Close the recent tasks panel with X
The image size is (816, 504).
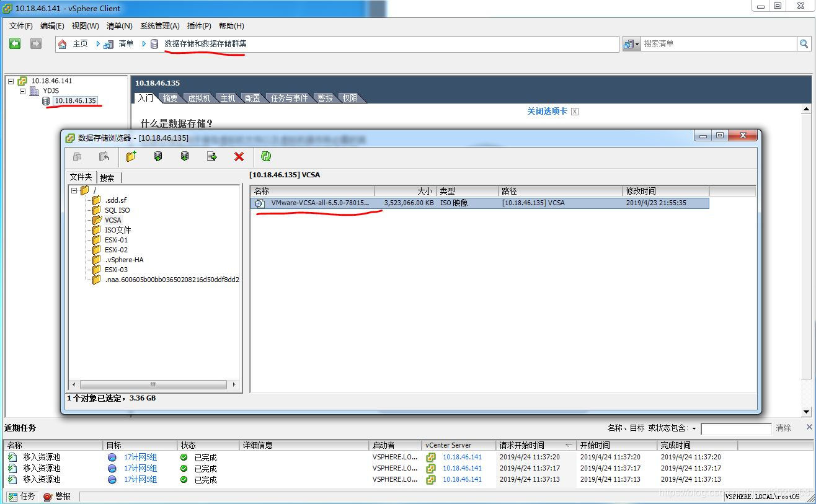point(809,427)
